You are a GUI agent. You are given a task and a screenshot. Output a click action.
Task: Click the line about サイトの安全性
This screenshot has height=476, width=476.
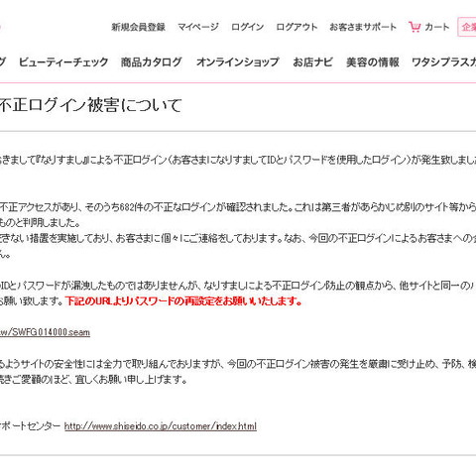tap(238, 364)
